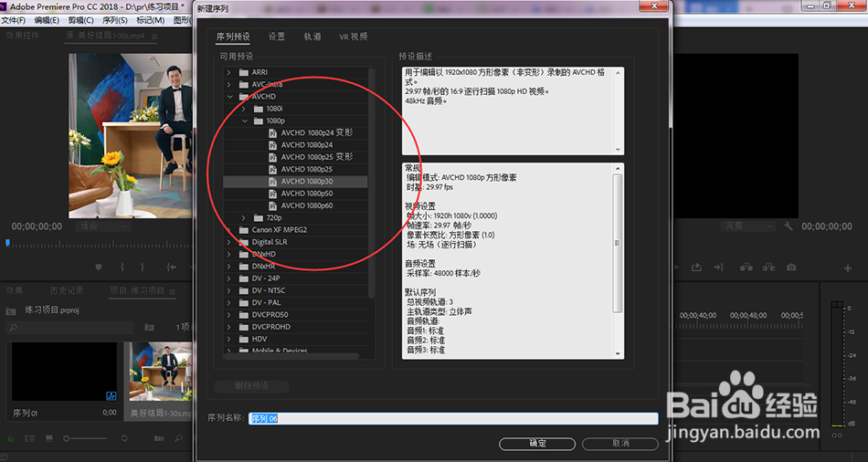The width and height of the screenshot is (868, 462).
Task: Close the 新建序列 dialog
Action: coord(654,6)
